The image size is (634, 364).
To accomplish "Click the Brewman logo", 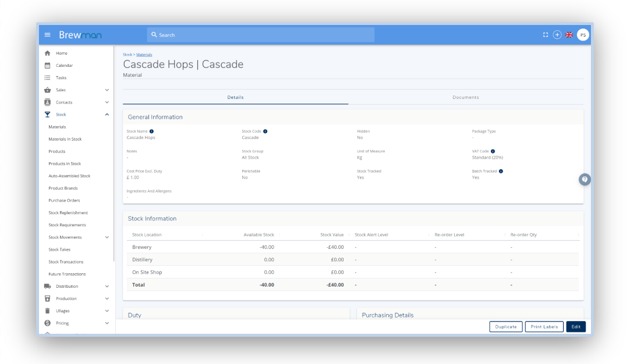I will pyautogui.click(x=80, y=35).
